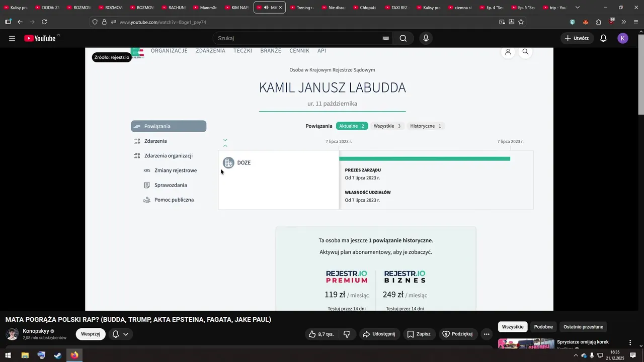Click the tracking protection shield icon

coord(95,22)
